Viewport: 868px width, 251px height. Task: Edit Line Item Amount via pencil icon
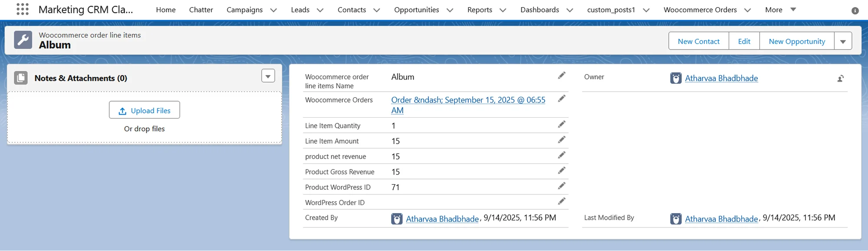pos(562,140)
